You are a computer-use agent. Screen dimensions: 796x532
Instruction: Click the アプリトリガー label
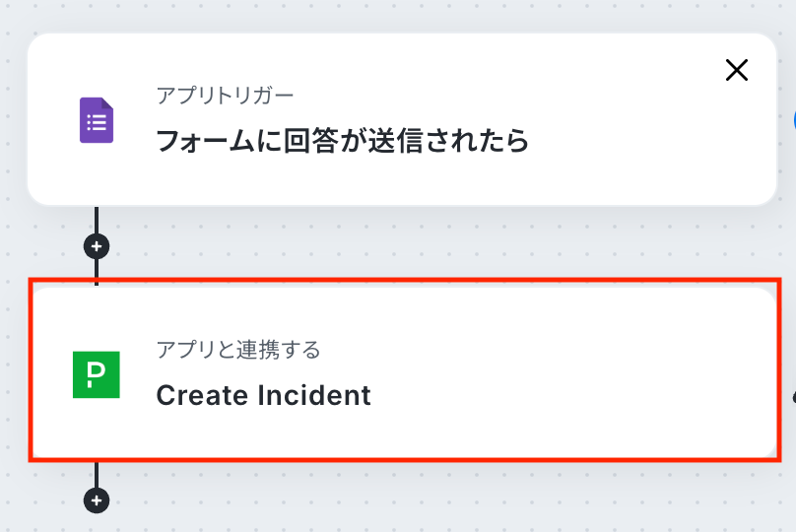(x=225, y=96)
